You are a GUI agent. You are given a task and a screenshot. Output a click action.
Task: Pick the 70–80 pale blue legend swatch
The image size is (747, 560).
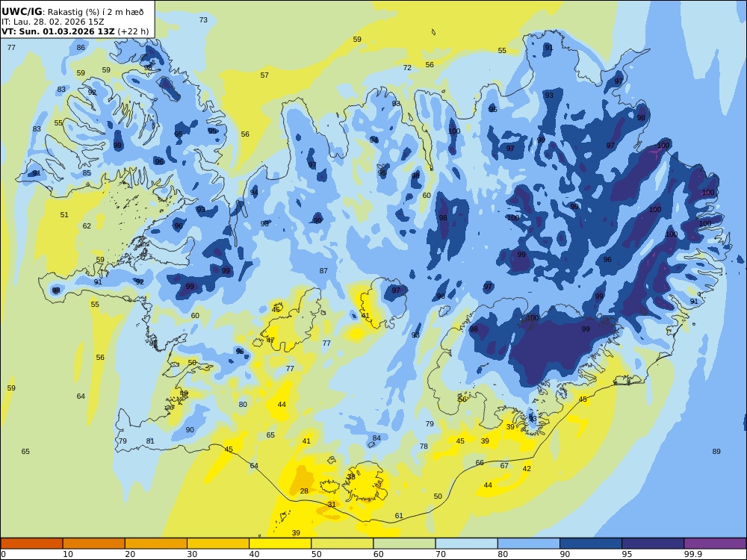466,544
